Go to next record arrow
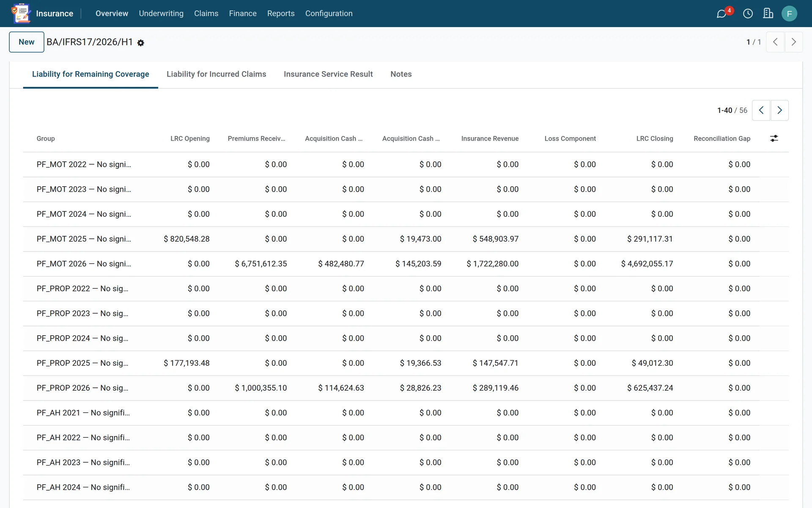This screenshot has height=508, width=812. click(x=794, y=42)
